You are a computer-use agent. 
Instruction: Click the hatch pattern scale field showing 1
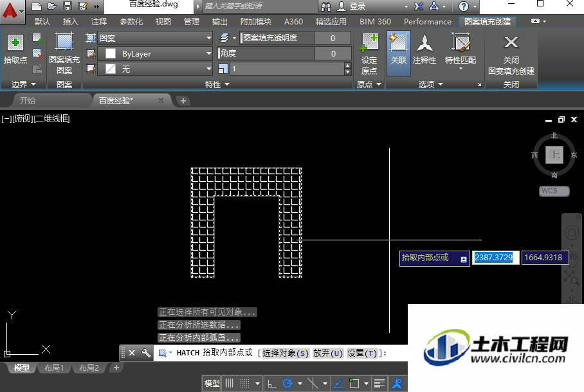(287, 69)
